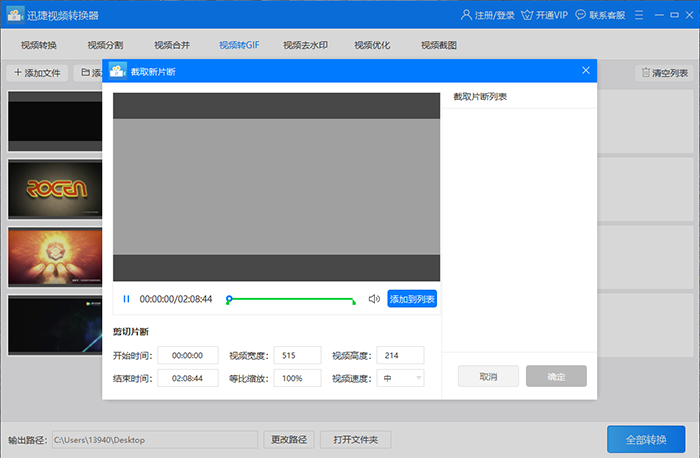The width and height of the screenshot is (700, 458).
Task: Click the 开始时间 input field
Action: (188, 355)
